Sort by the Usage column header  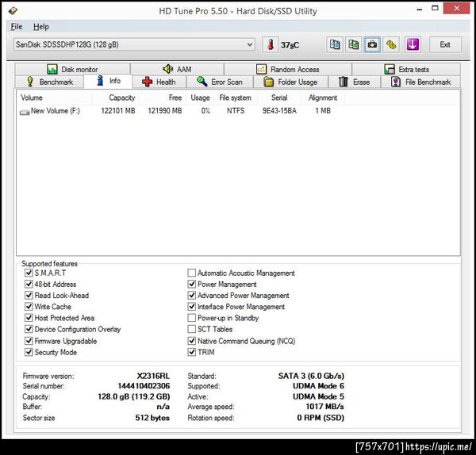pyautogui.click(x=200, y=97)
